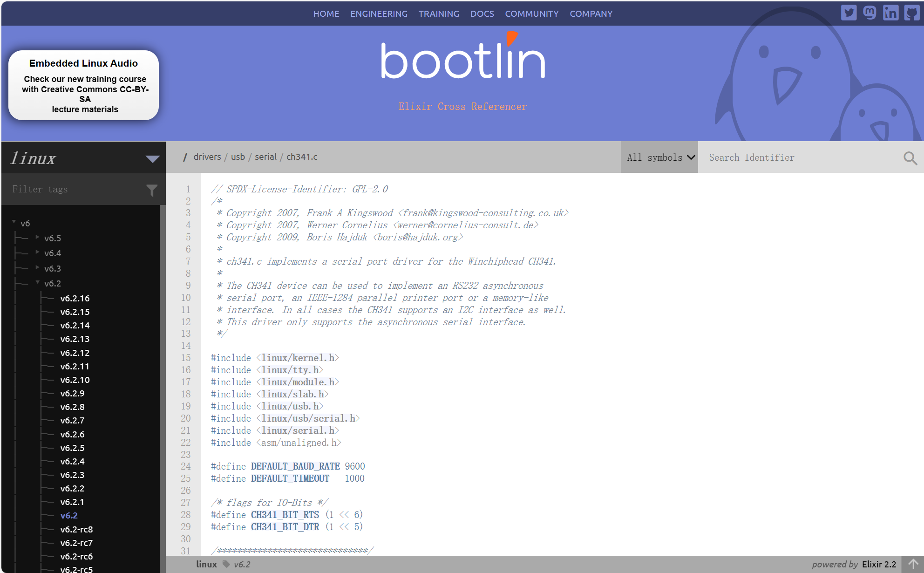Open the All symbols dropdown
Image resolution: width=924 pixels, height=573 pixels.
[x=660, y=157]
